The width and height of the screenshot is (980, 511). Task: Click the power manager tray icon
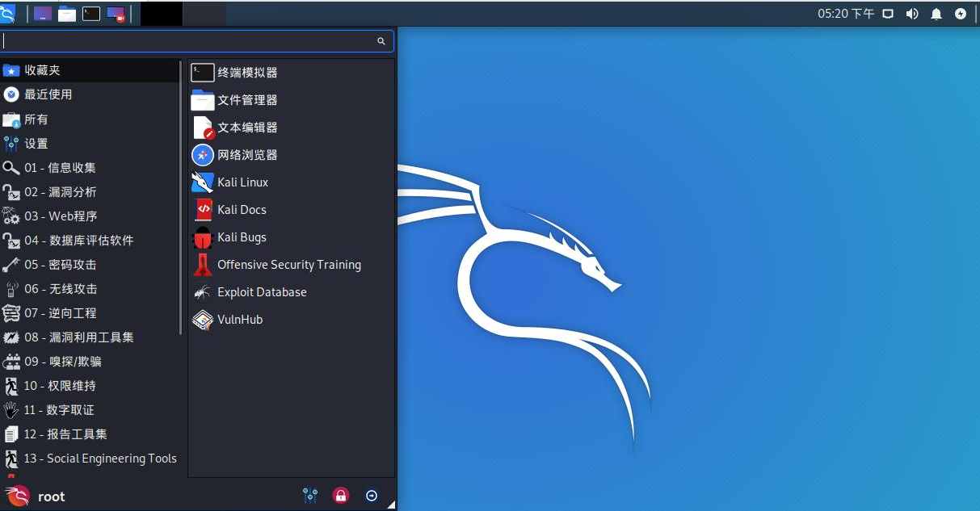point(961,14)
